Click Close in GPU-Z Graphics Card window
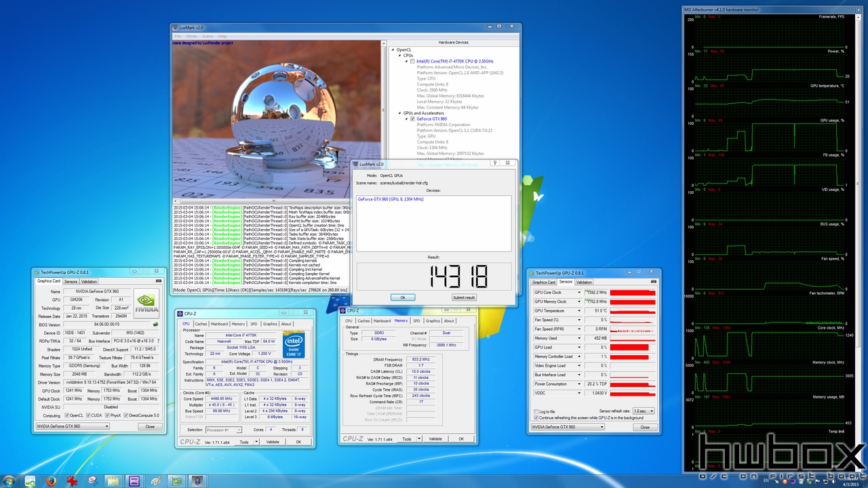868x488 pixels. [150, 426]
